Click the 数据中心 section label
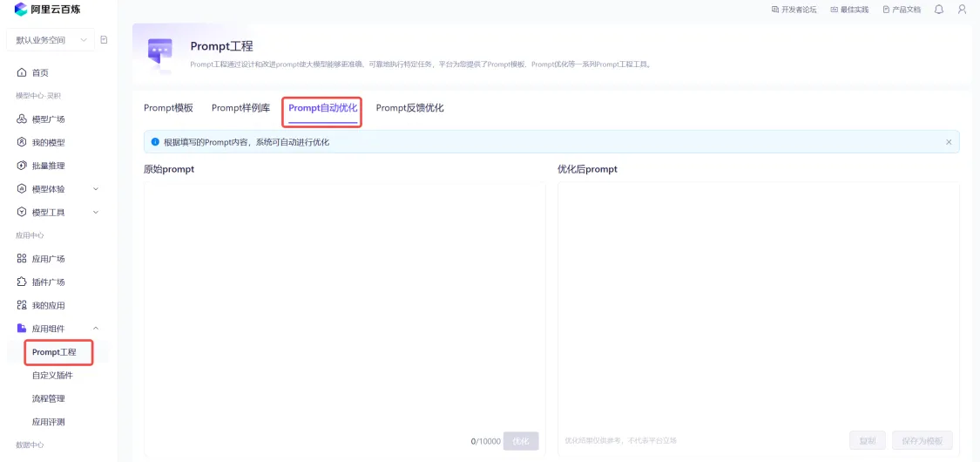This screenshot has height=462, width=980. [30, 445]
